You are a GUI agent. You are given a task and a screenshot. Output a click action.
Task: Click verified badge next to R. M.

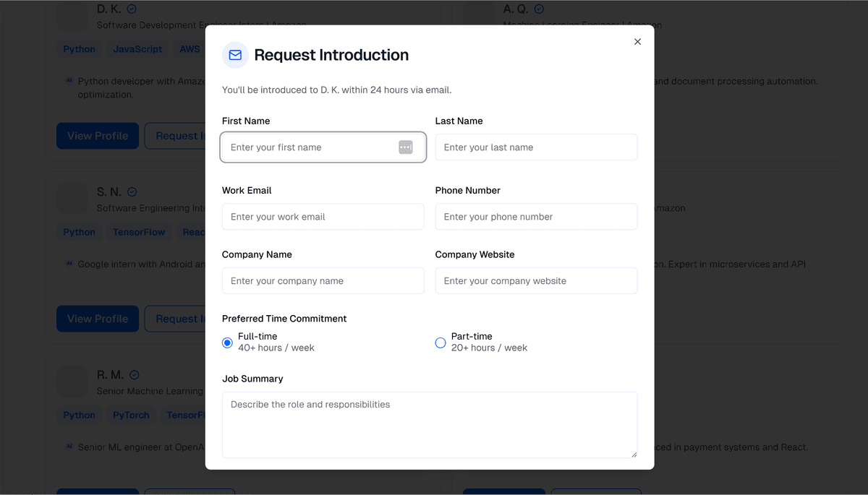135,375
